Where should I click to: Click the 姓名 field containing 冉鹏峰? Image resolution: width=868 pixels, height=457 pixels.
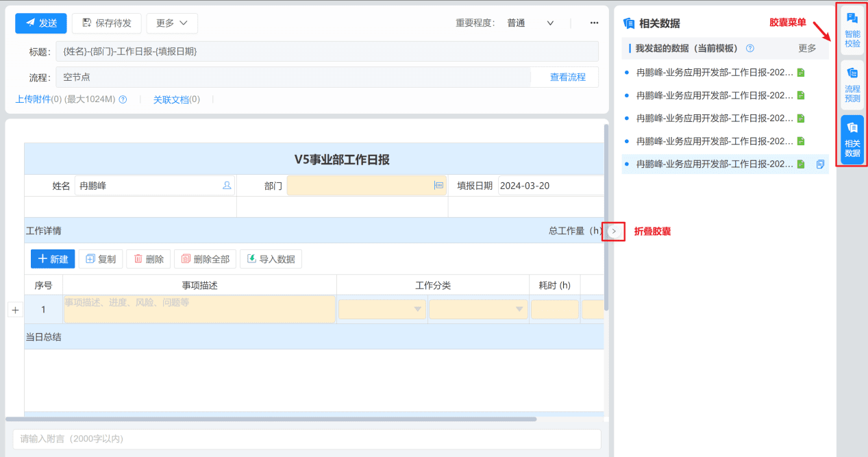point(154,185)
